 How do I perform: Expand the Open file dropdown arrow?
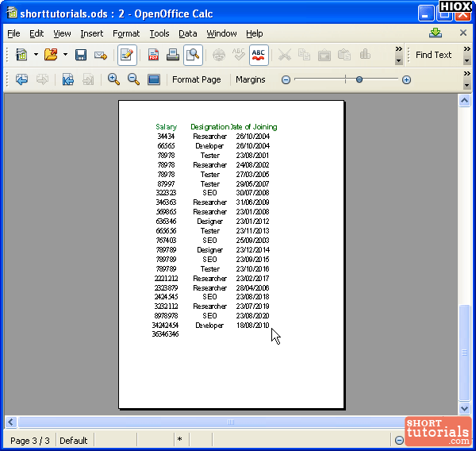click(65, 55)
